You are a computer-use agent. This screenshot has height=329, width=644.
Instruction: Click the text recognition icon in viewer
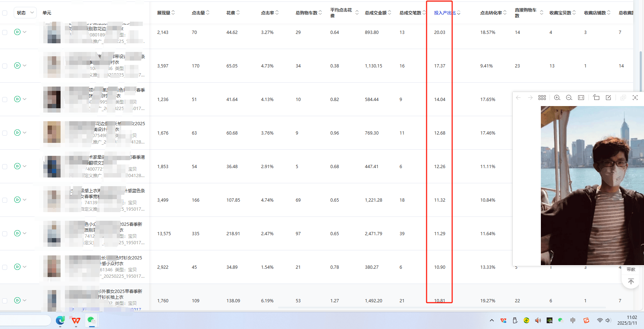tap(635, 98)
